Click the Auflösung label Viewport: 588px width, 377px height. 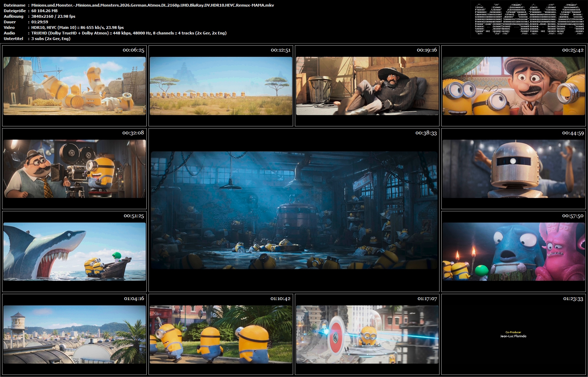click(14, 16)
